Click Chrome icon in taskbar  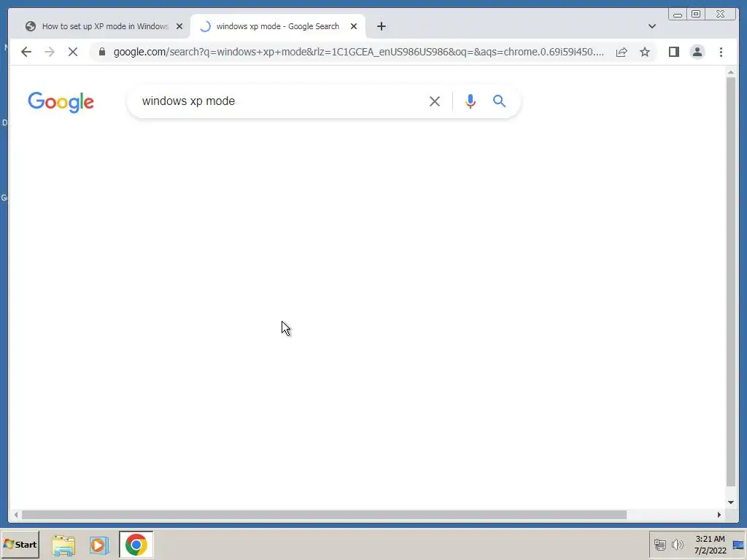(x=136, y=545)
